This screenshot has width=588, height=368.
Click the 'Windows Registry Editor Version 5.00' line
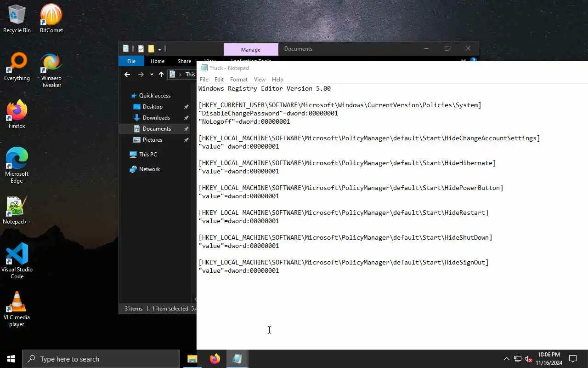[265, 88]
